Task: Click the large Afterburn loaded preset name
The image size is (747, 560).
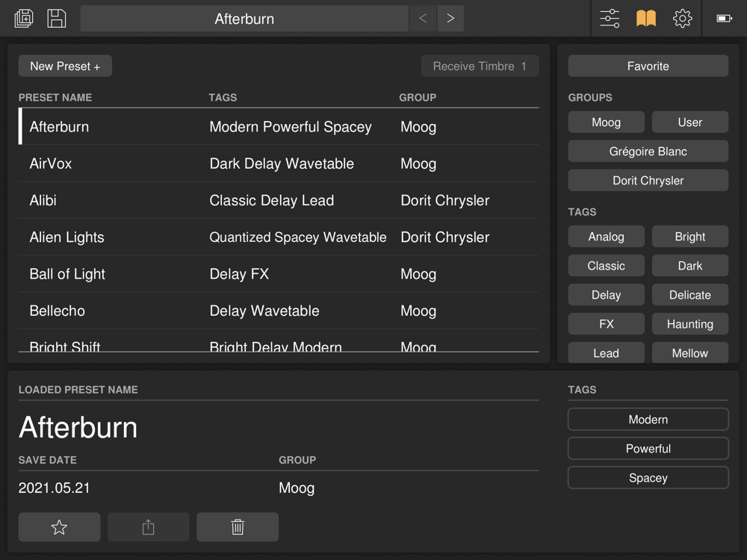Action: [x=78, y=428]
